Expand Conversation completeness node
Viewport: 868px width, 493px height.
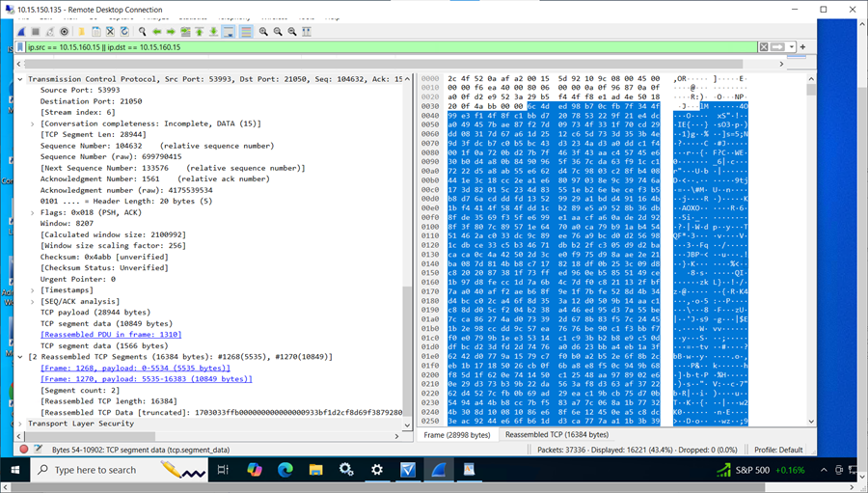pyautogui.click(x=33, y=123)
